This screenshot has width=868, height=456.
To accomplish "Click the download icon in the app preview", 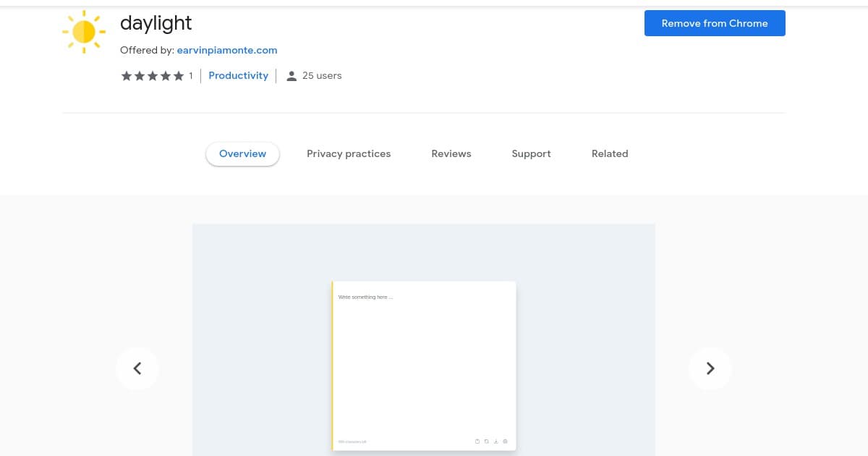I will tap(495, 442).
